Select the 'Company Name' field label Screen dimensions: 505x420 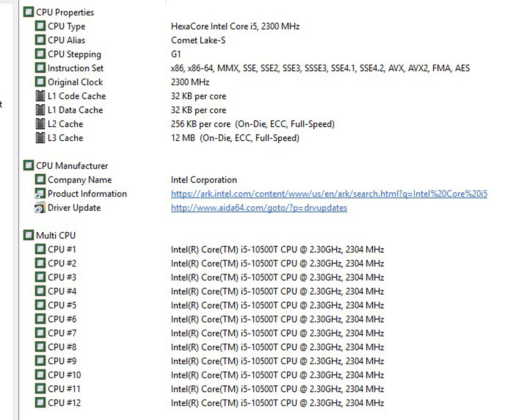pyautogui.click(x=80, y=180)
